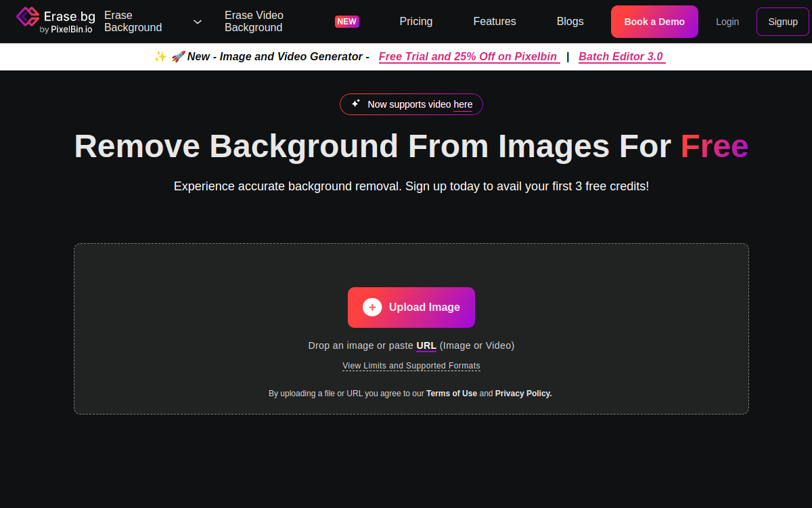Screen dimensions: 812x508
Task: Click 'Remove Background From Images For Free' heading
Action: point(411,146)
